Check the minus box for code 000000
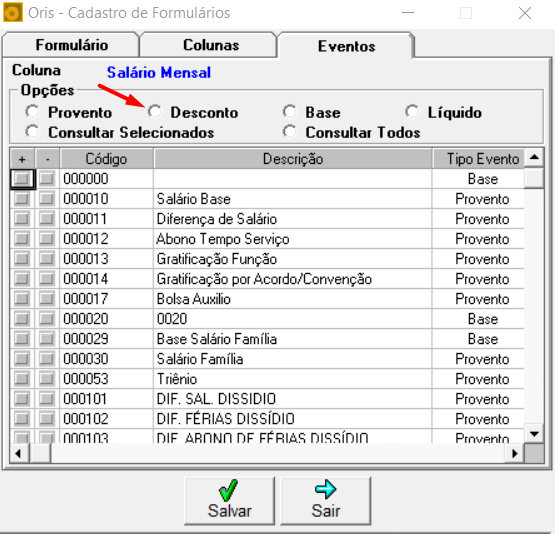 coord(47,179)
